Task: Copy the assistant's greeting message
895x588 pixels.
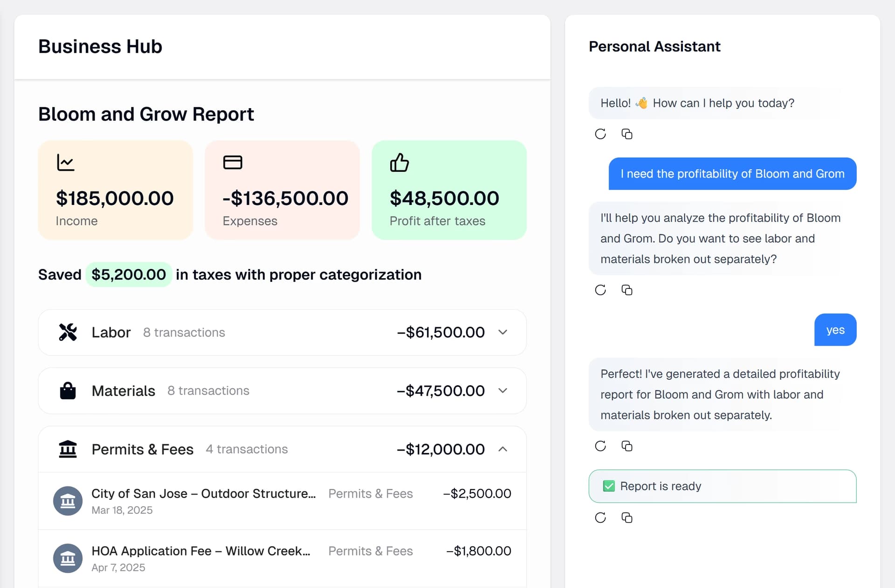Action: coord(627,134)
